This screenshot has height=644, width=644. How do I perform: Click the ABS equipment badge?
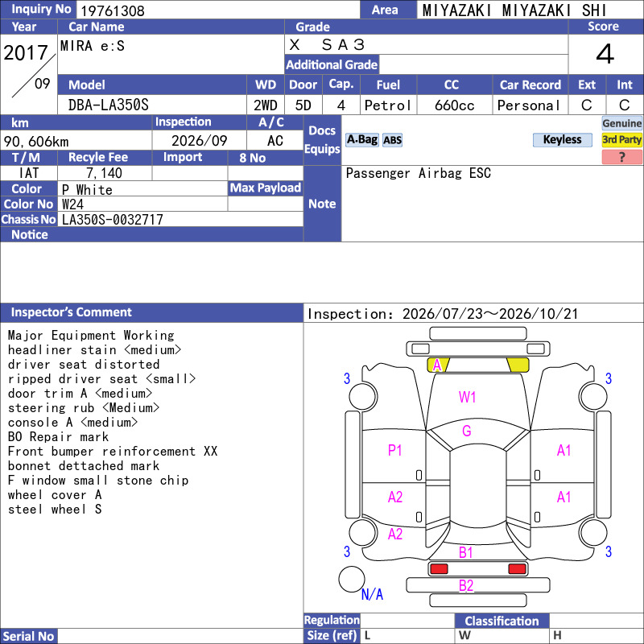pyautogui.click(x=392, y=140)
